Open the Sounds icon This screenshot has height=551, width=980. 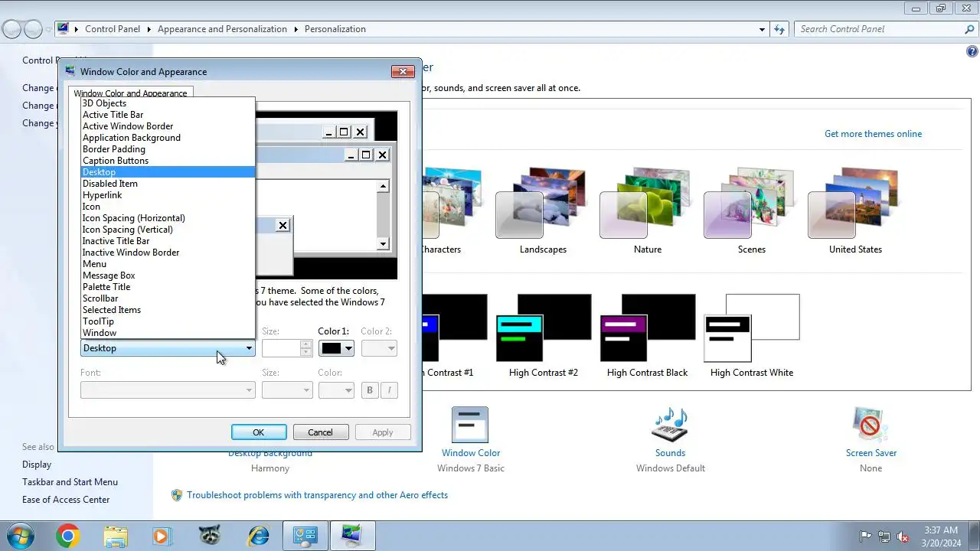tap(670, 425)
